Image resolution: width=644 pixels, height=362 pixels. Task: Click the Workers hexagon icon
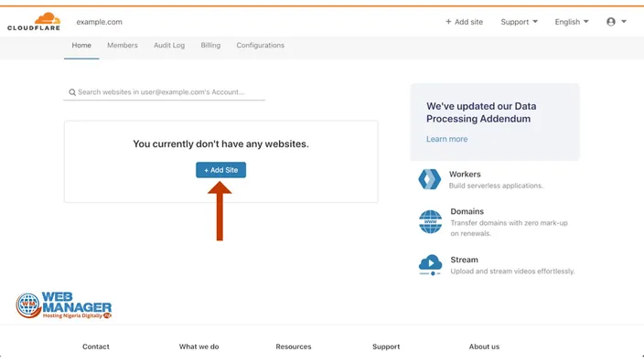coord(430,179)
